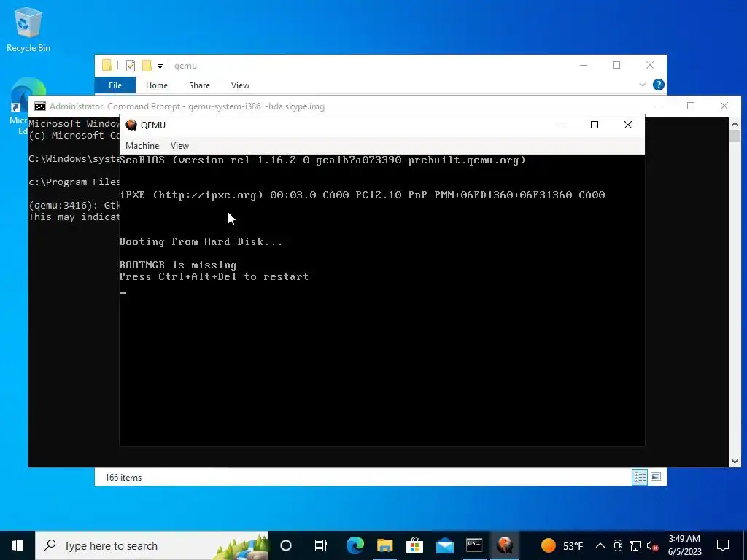The height and width of the screenshot is (560, 747).
Task: Launch Microsoft Edge from the taskbar
Action: [x=355, y=545]
